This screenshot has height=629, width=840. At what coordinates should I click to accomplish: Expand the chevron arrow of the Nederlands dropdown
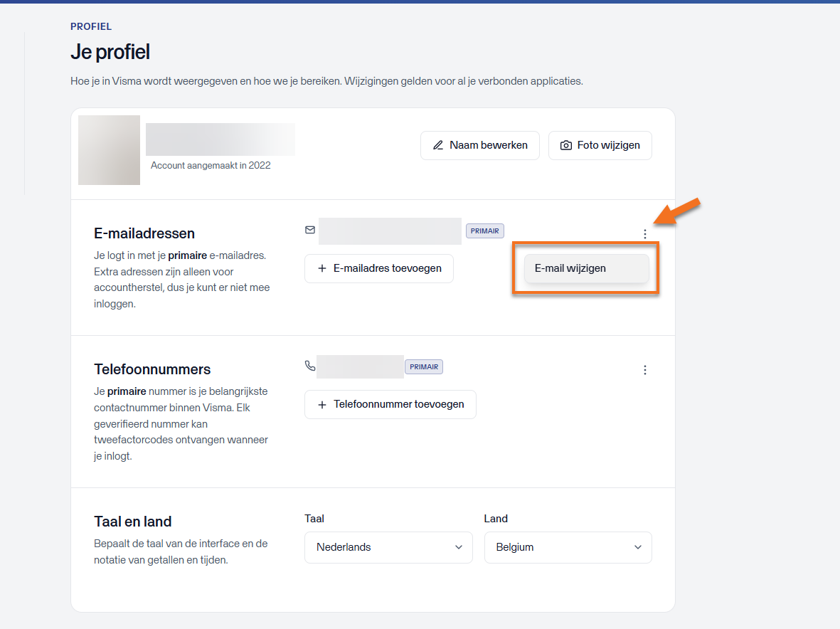point(459,547)
